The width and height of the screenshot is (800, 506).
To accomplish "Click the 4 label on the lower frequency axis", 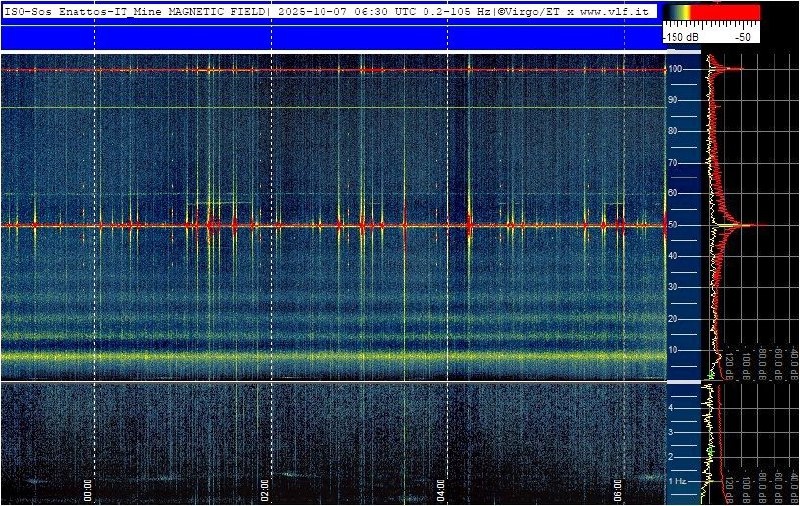I will tap(671, 408).
